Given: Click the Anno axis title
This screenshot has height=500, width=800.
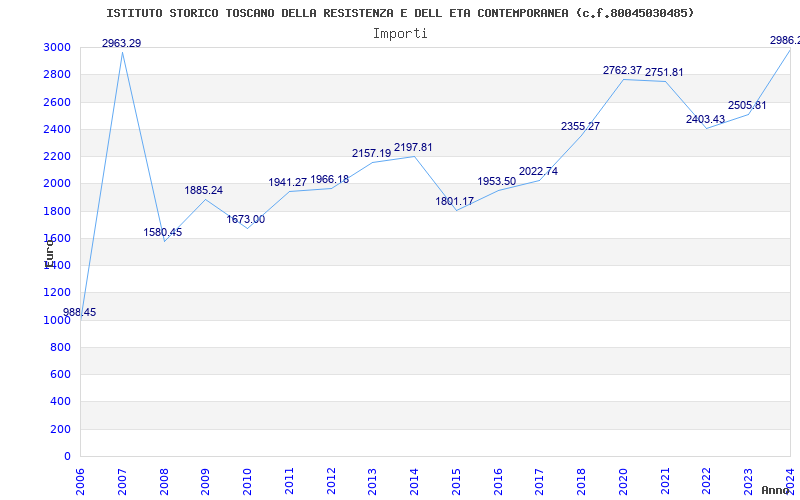Looking at the screenshot, I should point(778,490).
